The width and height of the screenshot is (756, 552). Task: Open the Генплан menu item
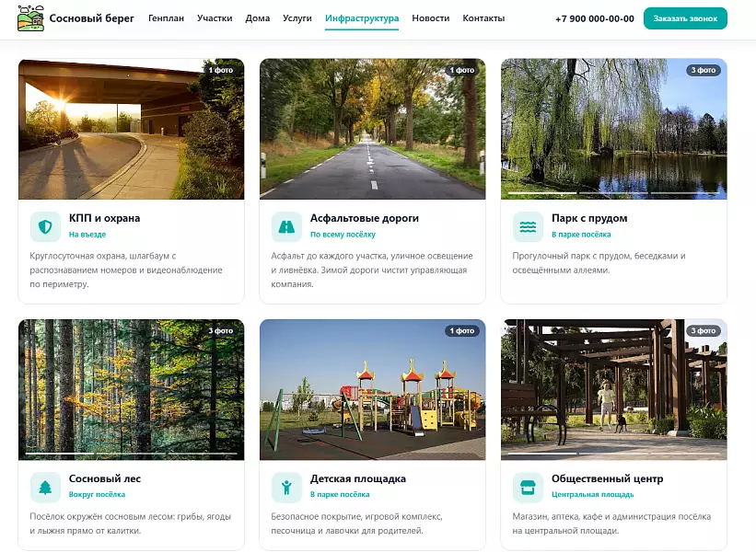pos(166,18)
